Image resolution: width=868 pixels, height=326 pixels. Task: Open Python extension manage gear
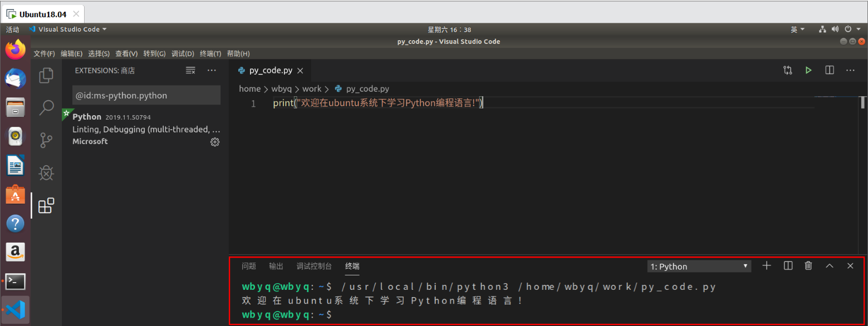pyautogui.click(x=215, y=142)
